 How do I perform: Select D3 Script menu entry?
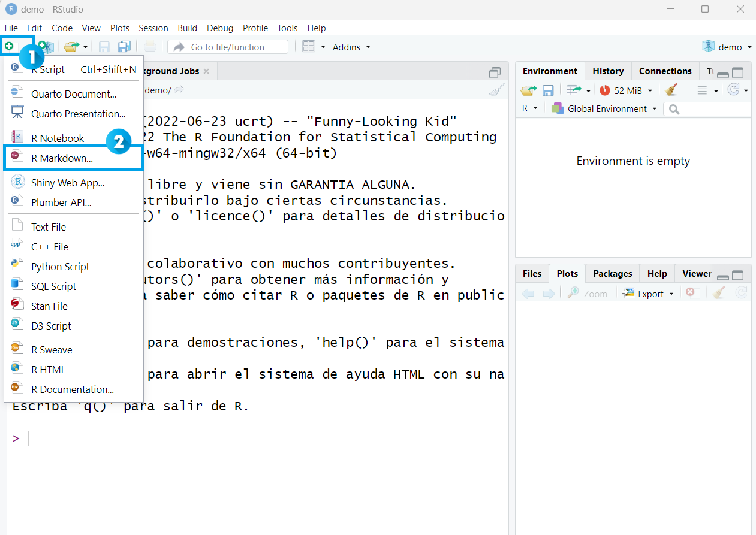pyautogui.click(x=74, y=326)
